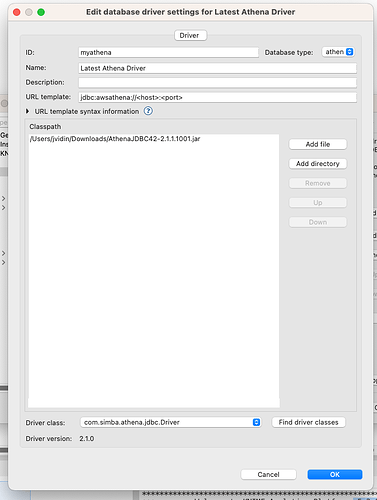Open the Database type dropdown
Image resolution: width=377 pixels, height=500 pixels.
[338, 52]
